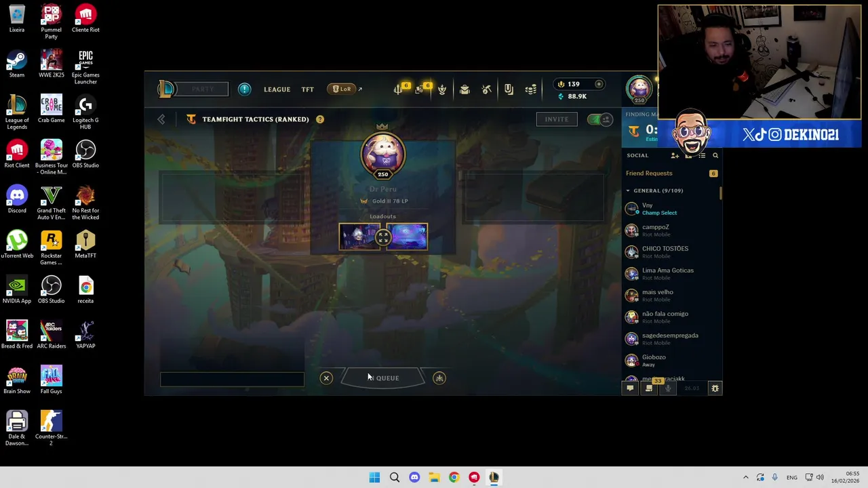
Task: Click the profile avatar at top right of client
Action: pyautogui.click(x=639, y=87)
